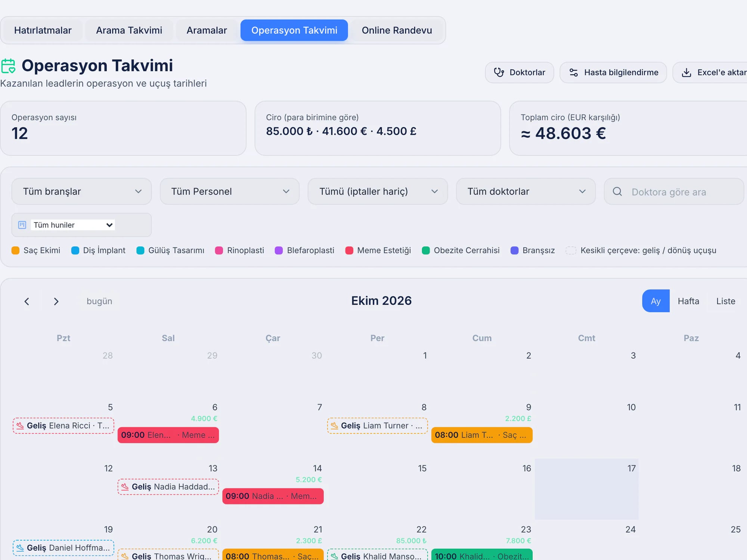Click the search magnifier icon
This screenshot has height=560, width=747.
[x=617, y=192]
